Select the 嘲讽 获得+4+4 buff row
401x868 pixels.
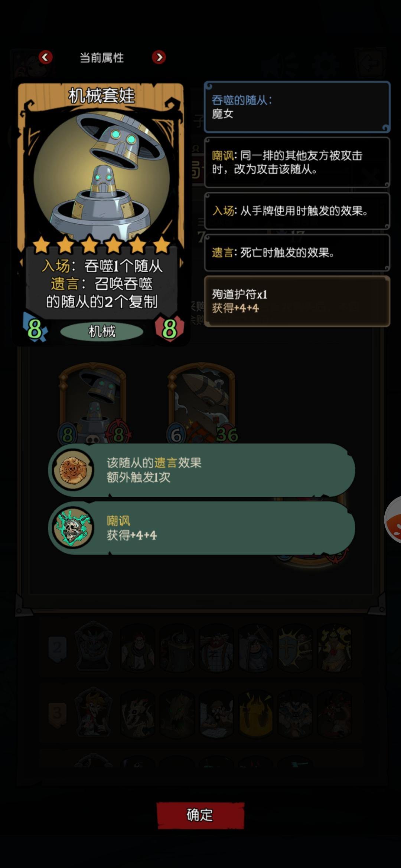202,527
